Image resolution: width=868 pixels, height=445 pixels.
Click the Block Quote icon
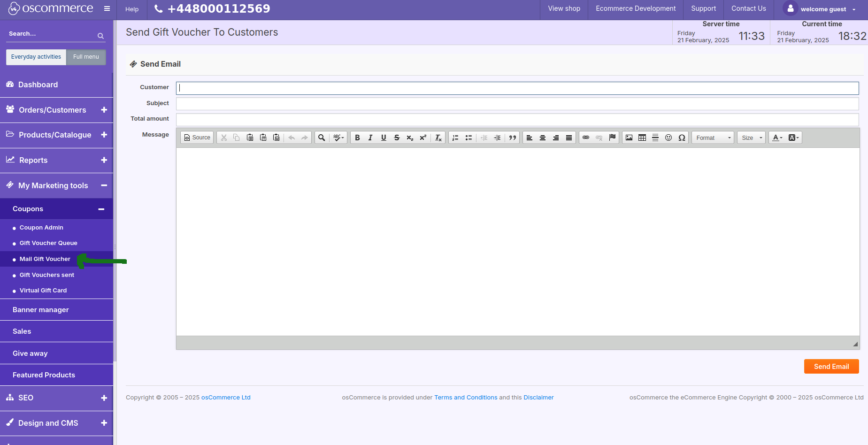coord(512,138)
